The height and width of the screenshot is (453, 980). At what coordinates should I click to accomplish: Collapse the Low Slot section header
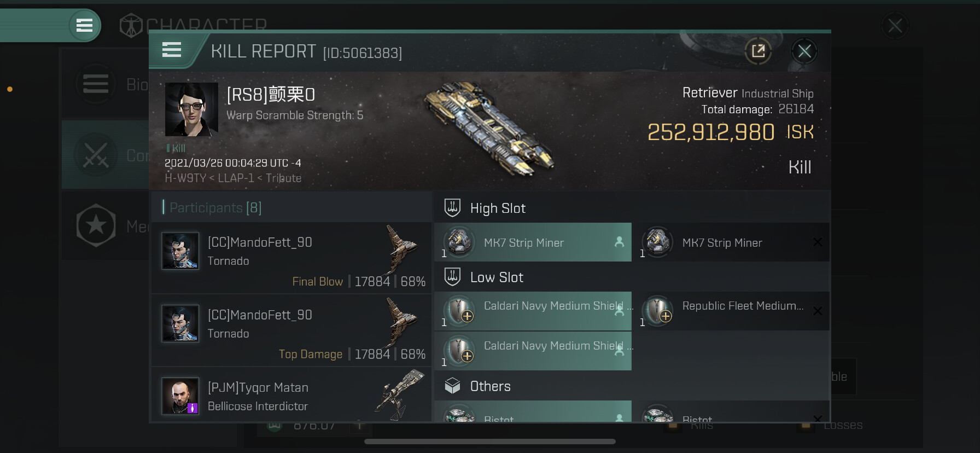[632, 277]
